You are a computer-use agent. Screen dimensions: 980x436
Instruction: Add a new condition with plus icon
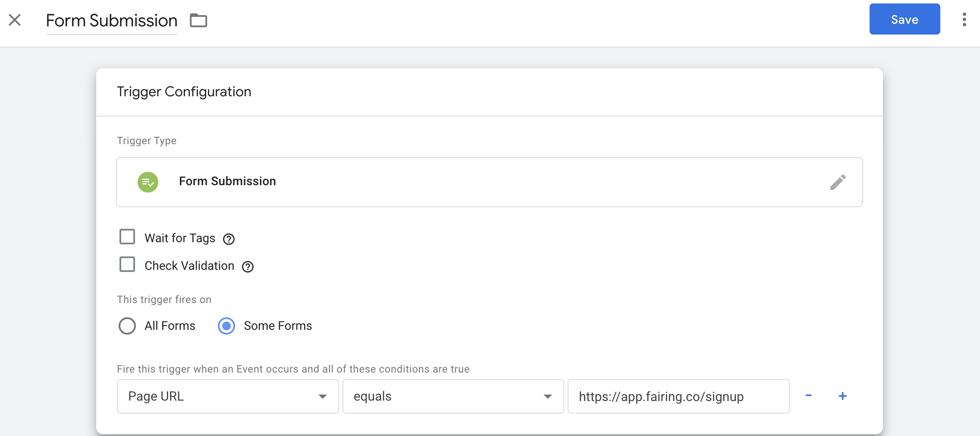point(842,396)
